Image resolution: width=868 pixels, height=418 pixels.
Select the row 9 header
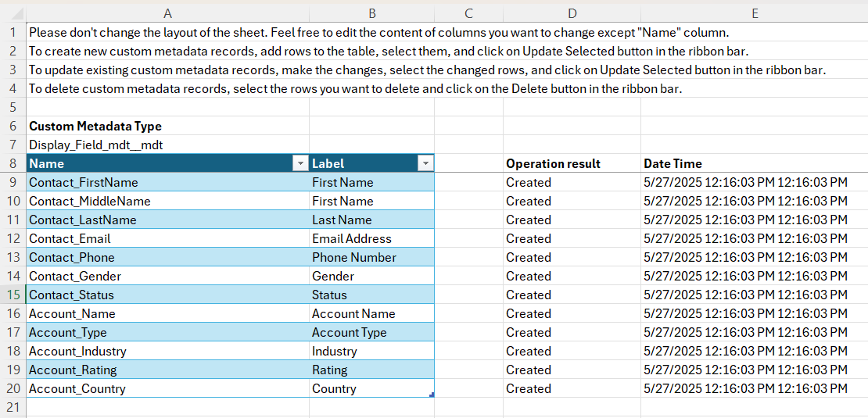(x=13, y=182)
